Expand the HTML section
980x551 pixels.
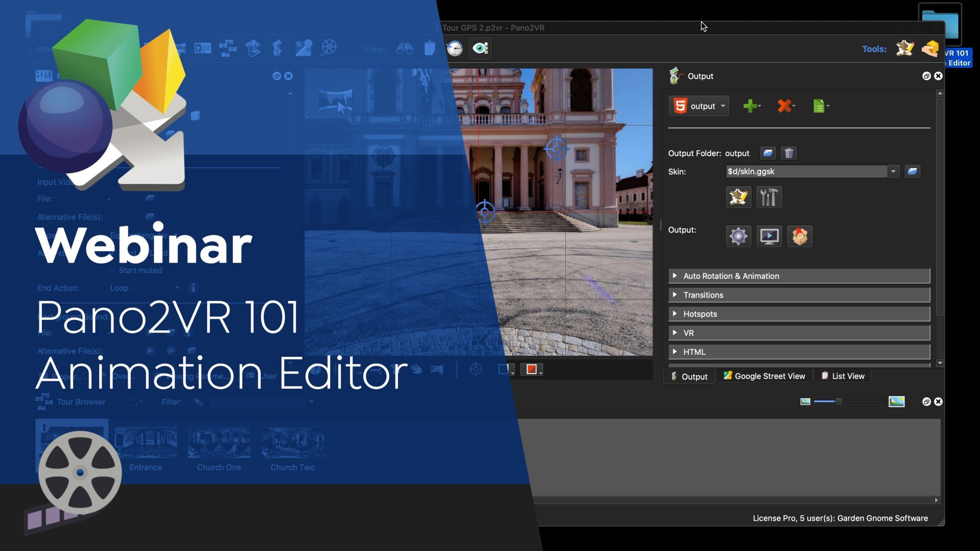[799, 352]
